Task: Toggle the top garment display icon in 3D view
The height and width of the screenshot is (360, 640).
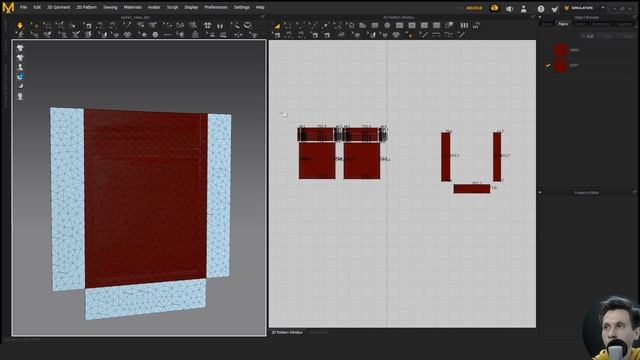Action: pyautogui.click(x=20, y=48)
